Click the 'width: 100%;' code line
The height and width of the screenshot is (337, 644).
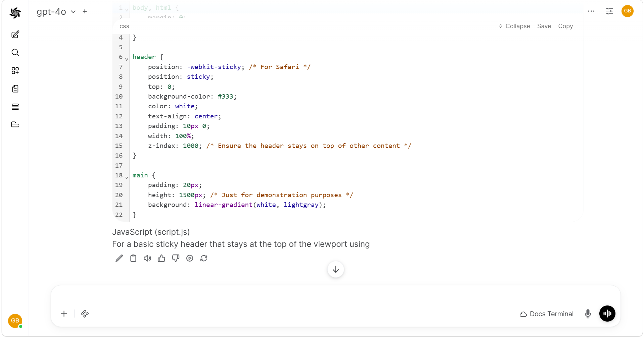click(x=171, y=136)
